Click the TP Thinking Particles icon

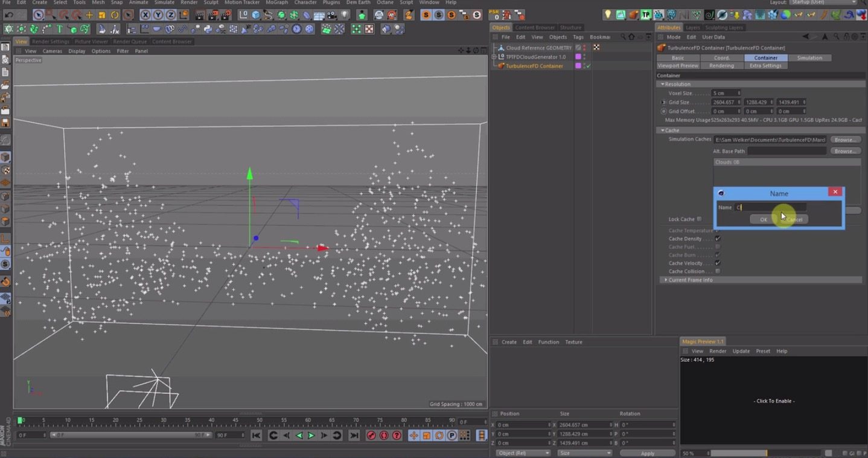pos(646,15)
